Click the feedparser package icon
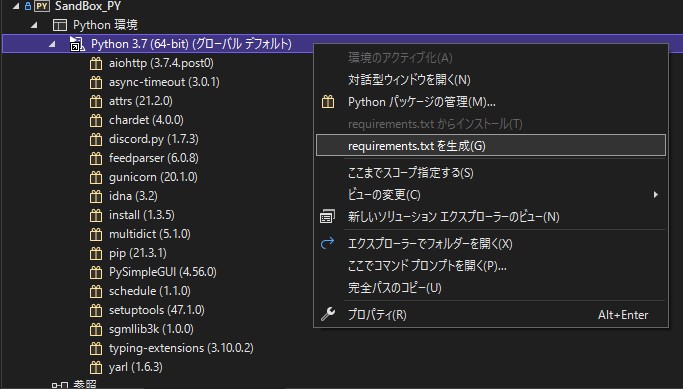Image resolution: width=683 pixels, height=389 pixels. point(96,159)
